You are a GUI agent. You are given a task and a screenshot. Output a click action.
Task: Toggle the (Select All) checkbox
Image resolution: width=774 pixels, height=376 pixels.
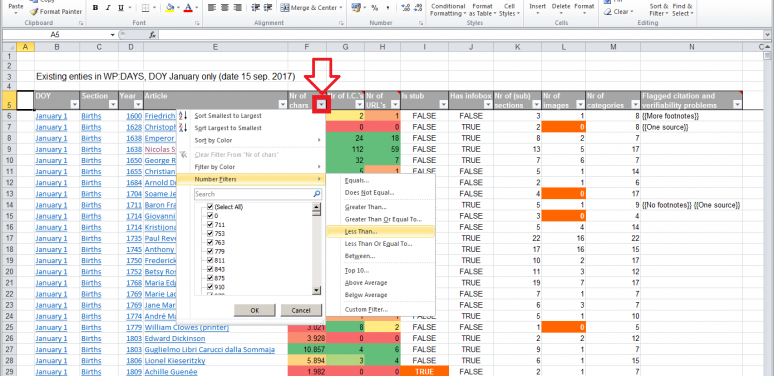coord(211,207)
